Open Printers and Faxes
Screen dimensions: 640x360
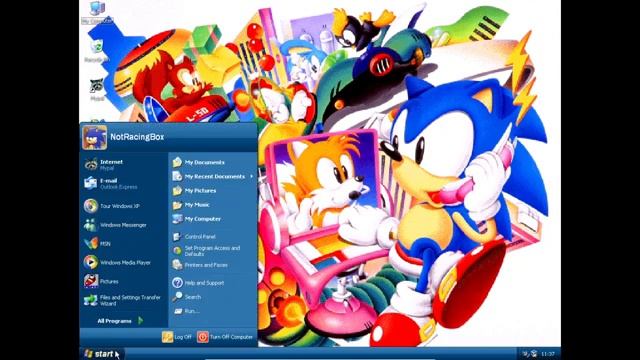(213, 265)
